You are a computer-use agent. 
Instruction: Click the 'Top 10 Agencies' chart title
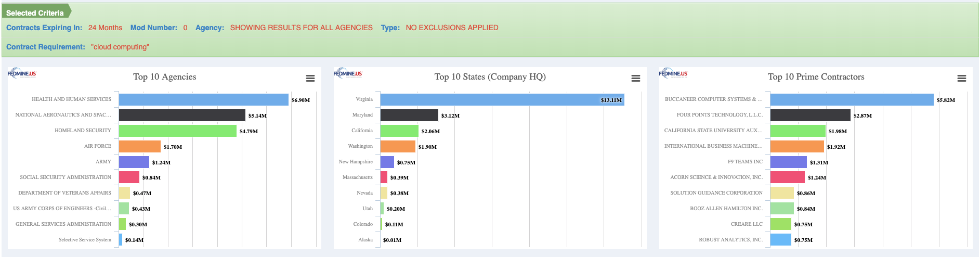point(165,77)
